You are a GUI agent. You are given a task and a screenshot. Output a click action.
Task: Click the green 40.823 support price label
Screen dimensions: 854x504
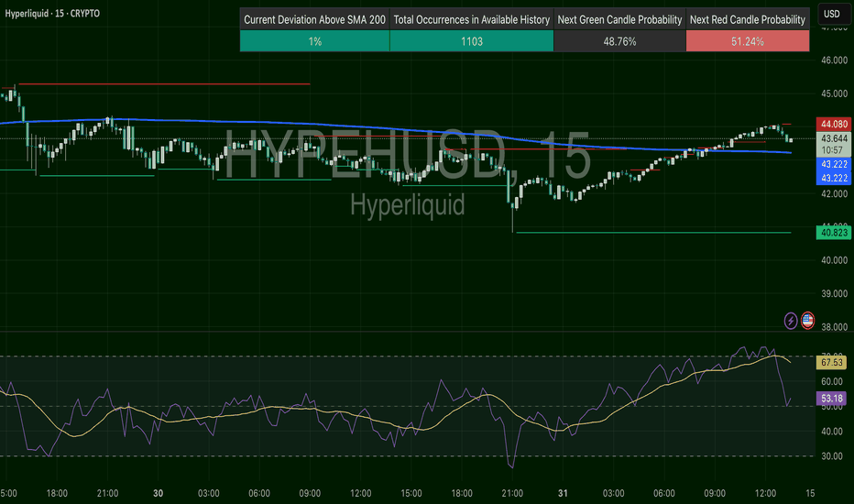(x=833, y=233)
